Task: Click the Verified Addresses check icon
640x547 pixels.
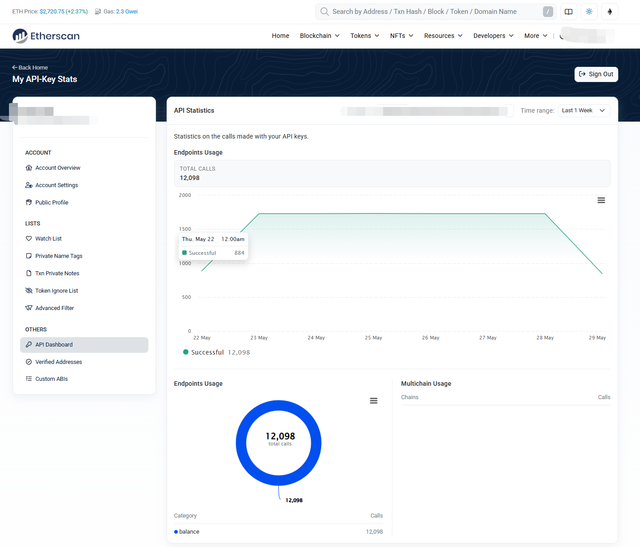Action: point(29,362)
